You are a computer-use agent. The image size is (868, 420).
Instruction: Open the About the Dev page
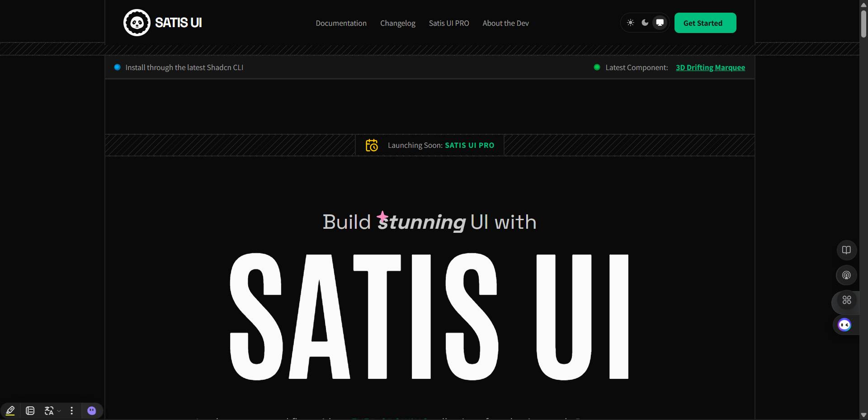click(505, 23)
